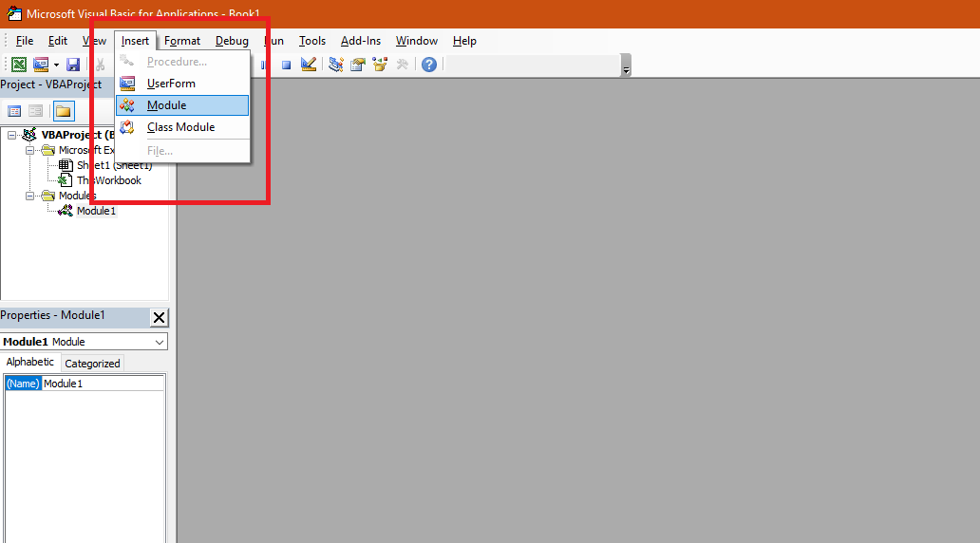Select ThisWorkbook in the project tree

click(109, 180)
